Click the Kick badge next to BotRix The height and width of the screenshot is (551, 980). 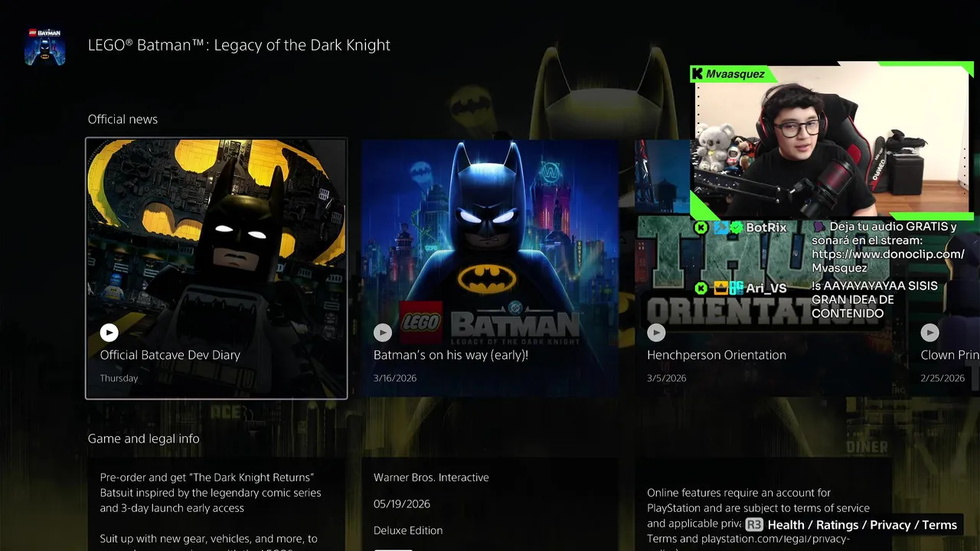tap(701, 227)
